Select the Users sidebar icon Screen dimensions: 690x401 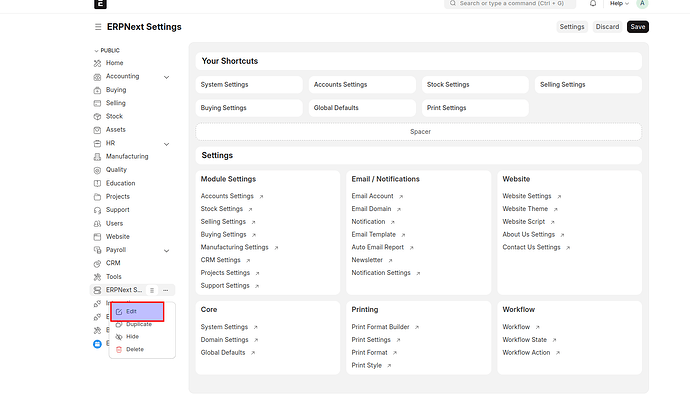coord(97,224)
